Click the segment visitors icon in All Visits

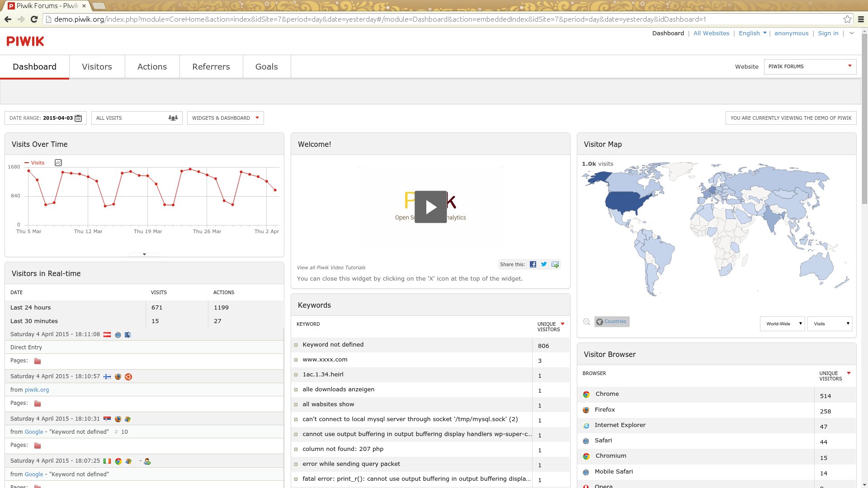(173, 118)
